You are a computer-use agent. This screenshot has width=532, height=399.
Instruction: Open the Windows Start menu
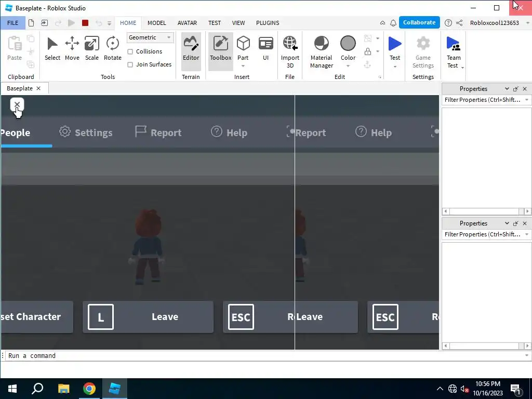12,389
